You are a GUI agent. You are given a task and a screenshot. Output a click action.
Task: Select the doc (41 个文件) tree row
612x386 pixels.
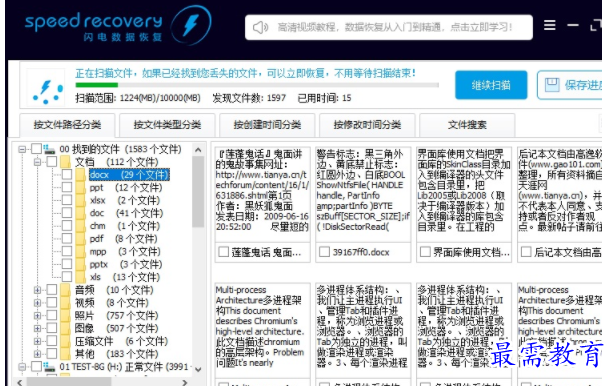[126, 213]
